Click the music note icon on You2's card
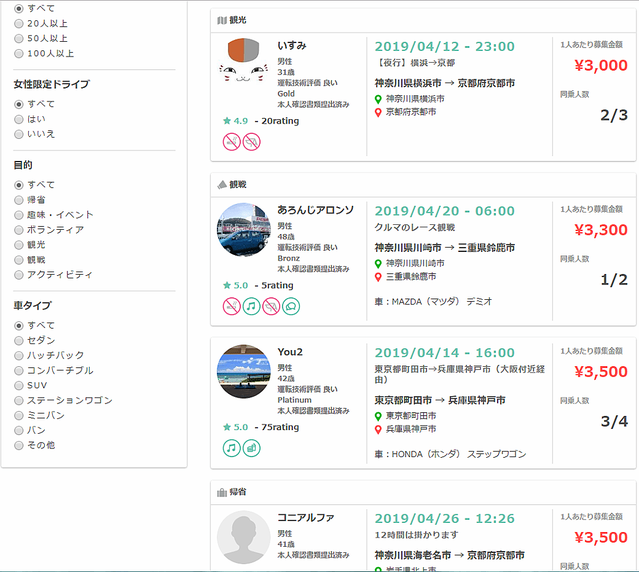This screenshot has width=639, height=572. [231, 448]
